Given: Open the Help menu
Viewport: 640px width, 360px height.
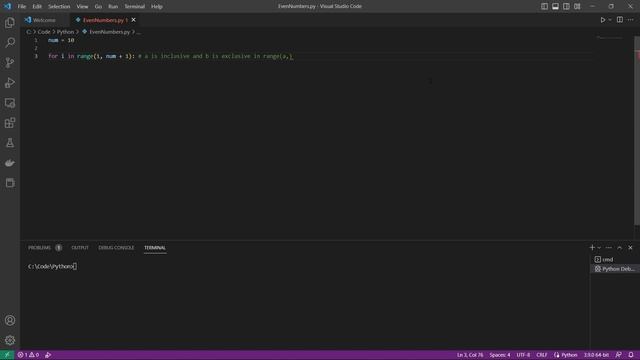Looking at the screenshot, I should [x=157, y=7].
